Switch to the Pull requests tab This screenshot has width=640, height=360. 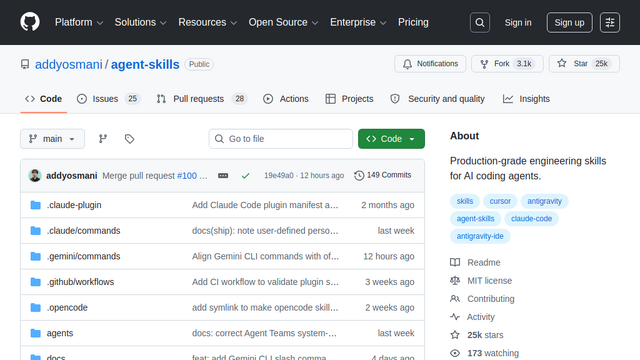coord(202,99)
